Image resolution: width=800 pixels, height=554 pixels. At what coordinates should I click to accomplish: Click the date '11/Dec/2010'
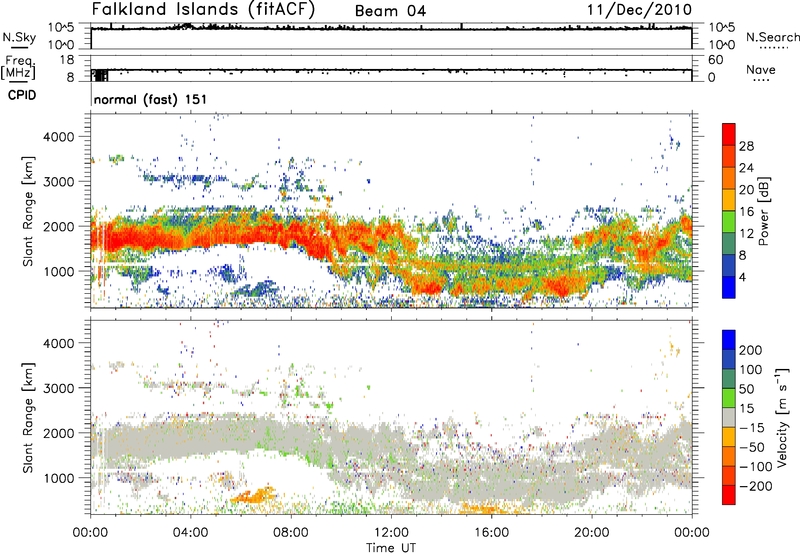click(x=639, y=10)
